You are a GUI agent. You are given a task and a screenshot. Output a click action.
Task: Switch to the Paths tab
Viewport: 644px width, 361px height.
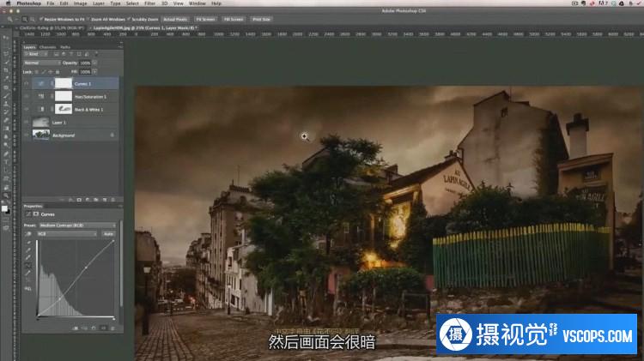coord(65,47)
